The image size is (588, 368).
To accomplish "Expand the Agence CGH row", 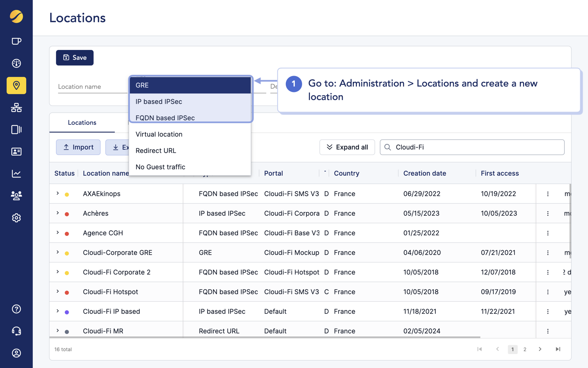I will click(58, 233).
